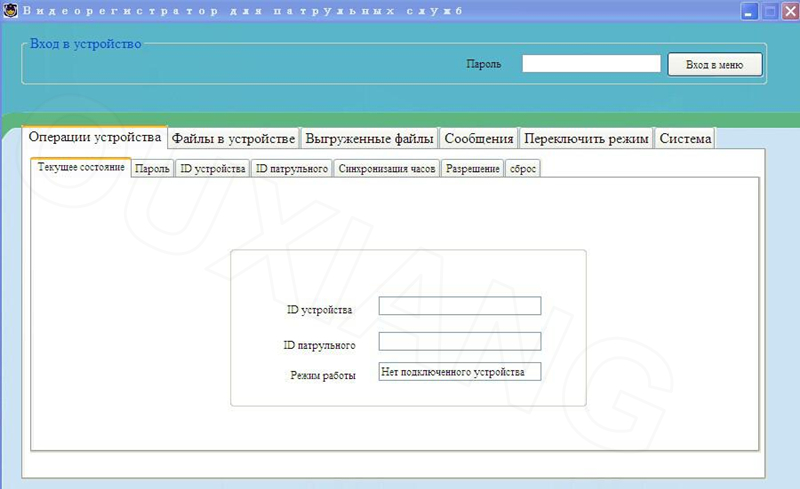The height and width of the screenshot is (489, 800).
Task: Click the Режим работы status field
Action: 460,372
